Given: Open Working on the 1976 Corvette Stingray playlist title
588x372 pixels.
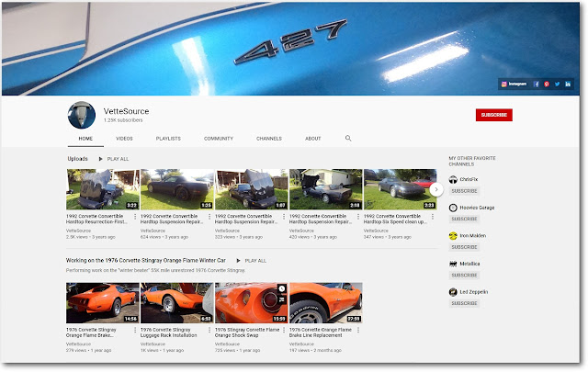Looking at the screenshot, I should click(146, 260).
